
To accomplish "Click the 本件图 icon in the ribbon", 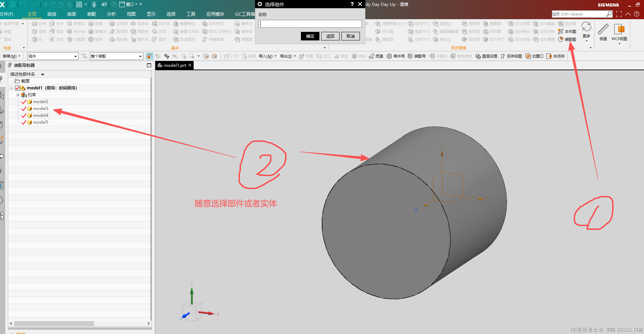I will 567,32.
